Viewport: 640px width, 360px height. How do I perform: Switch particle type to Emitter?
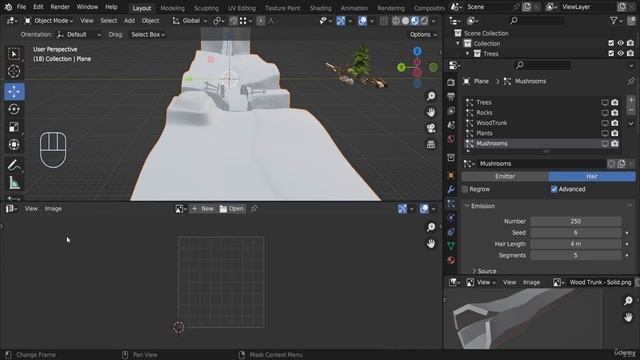pos(505,176)
